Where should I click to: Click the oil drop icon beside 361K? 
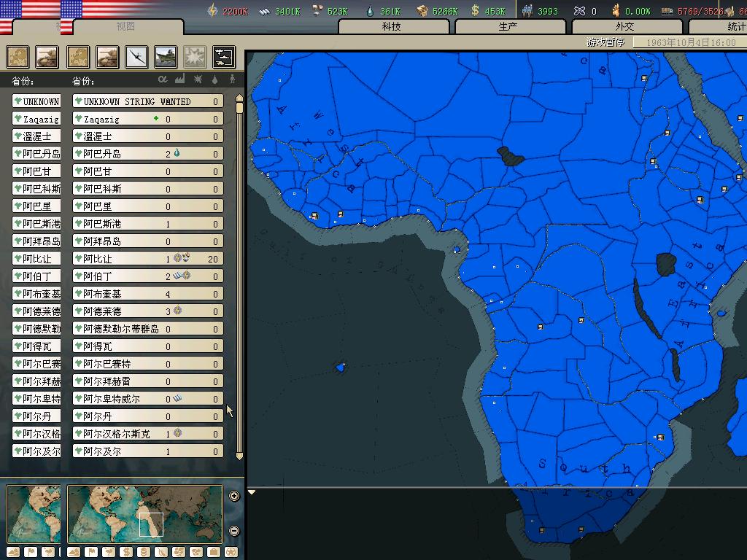point(370,11)
